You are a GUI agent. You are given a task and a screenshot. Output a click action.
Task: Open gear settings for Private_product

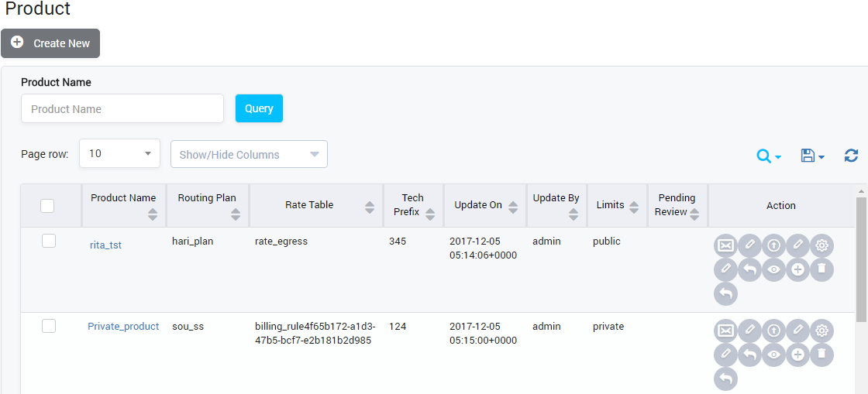pos(821,331)
